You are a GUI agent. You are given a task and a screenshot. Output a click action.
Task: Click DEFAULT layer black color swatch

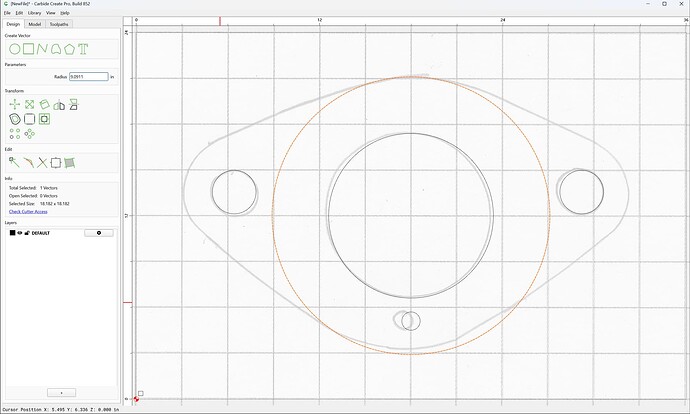tap(12, 233)
